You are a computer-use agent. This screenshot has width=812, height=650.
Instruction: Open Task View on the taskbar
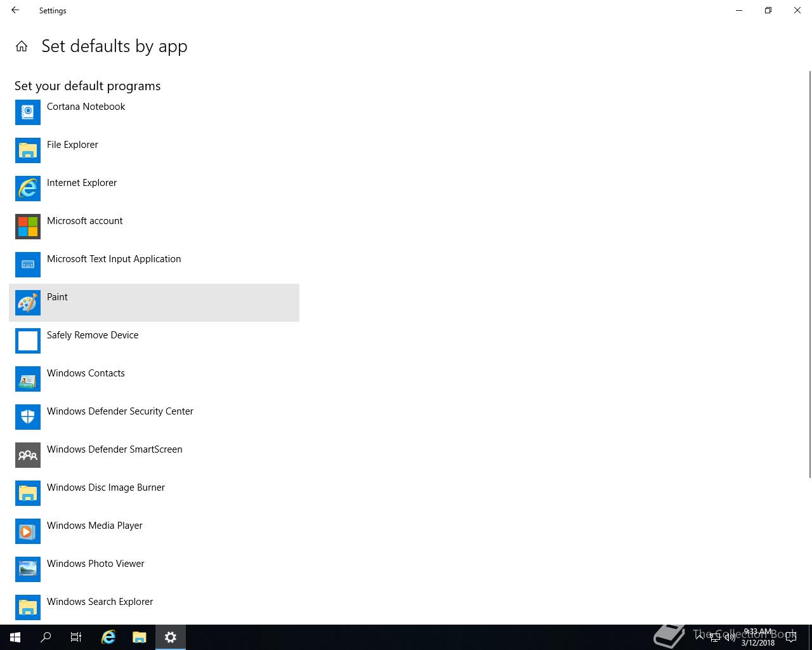[76, 637]
